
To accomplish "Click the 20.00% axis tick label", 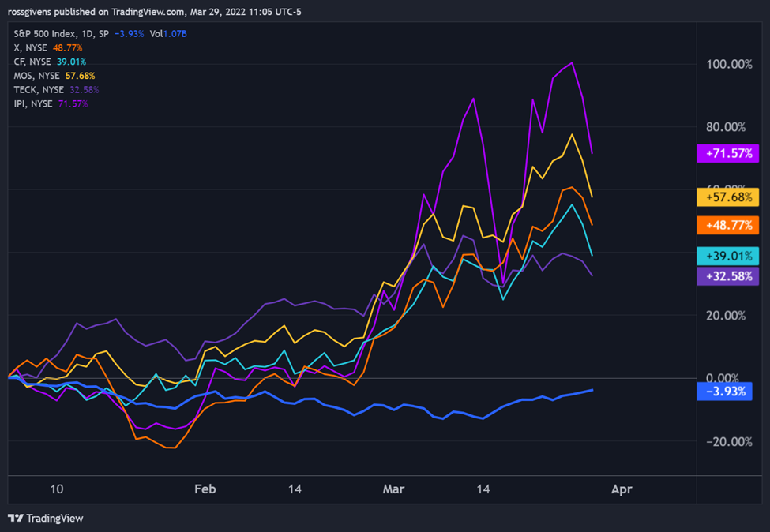I will [726, 316].
